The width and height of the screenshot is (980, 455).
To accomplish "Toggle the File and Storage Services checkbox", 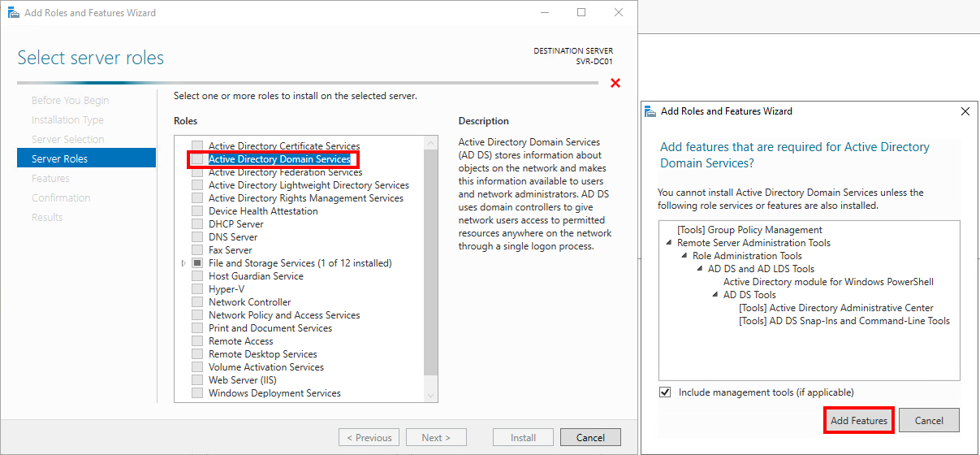I will click(x=197, y=263).
